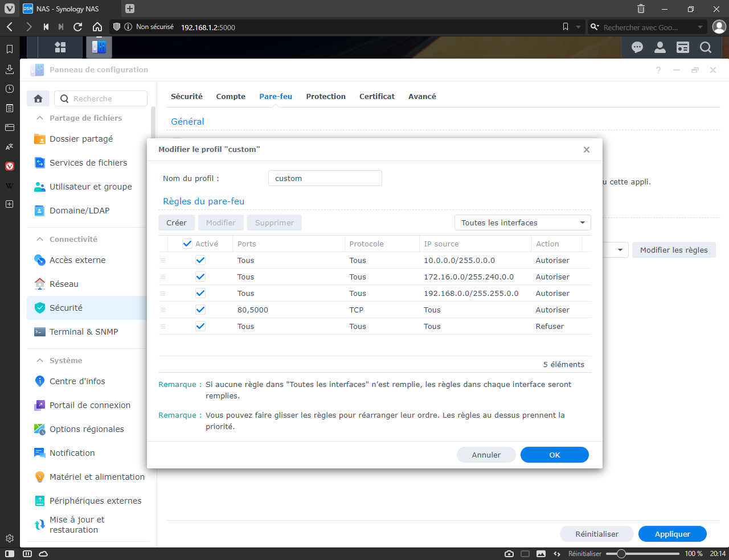Toggle the Activé header select-all checkbox

[x=187, y=244]
